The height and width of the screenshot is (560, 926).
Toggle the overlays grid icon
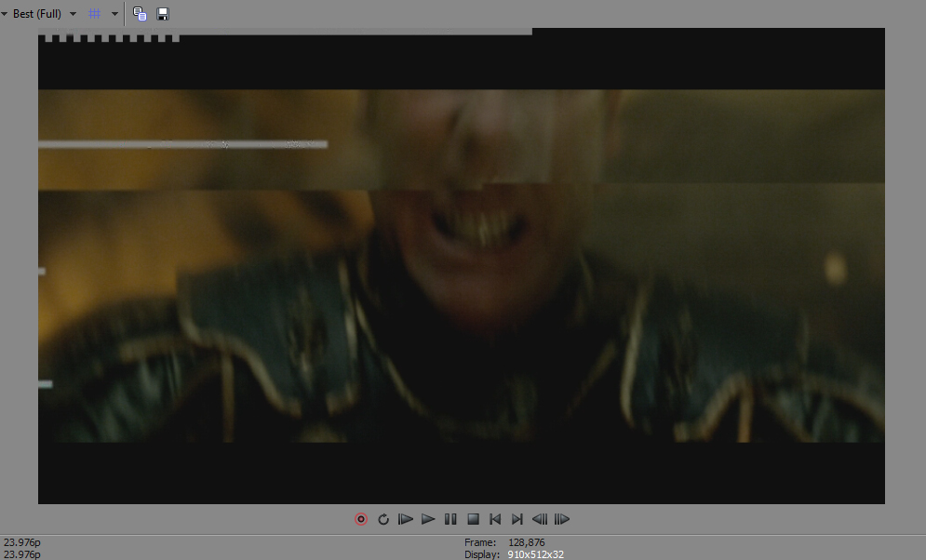(x=95, y=14)
